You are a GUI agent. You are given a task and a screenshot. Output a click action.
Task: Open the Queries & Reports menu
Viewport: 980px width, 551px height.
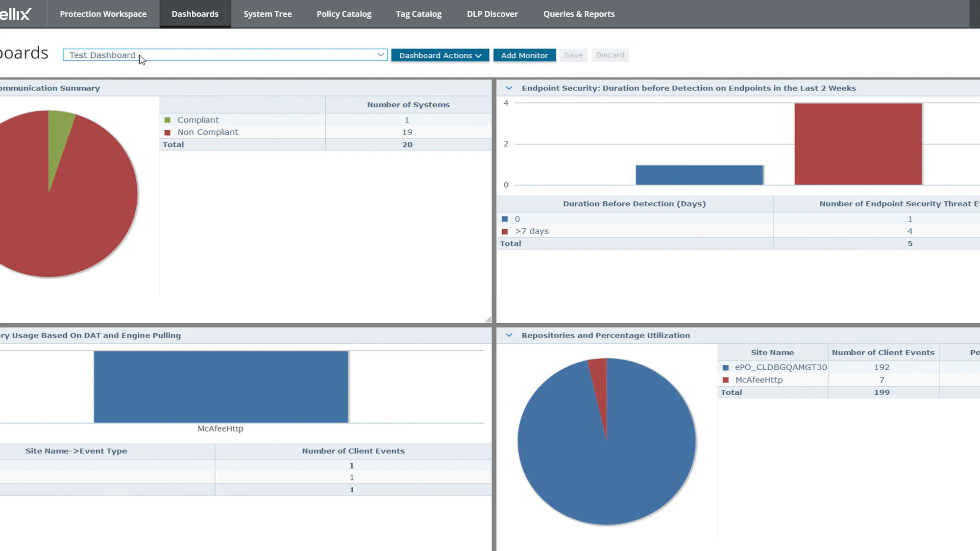(x=579, y=14)
